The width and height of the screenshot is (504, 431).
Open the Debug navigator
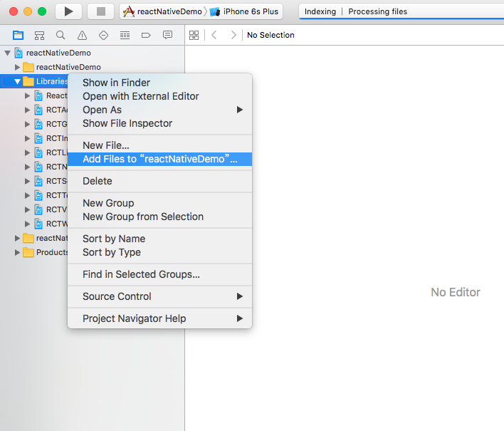tap(125, 35)
